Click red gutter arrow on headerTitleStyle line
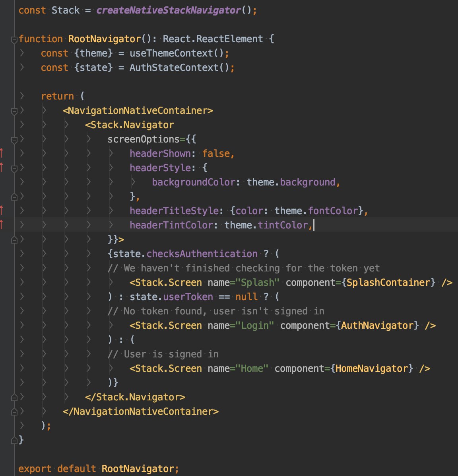The width and height of the screenshot is (458, 476). coord(2,210)
